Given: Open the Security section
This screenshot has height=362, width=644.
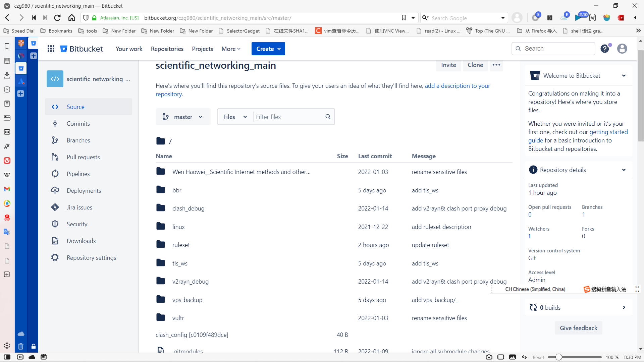Looking at the screenshot, I should coord(77,224).
